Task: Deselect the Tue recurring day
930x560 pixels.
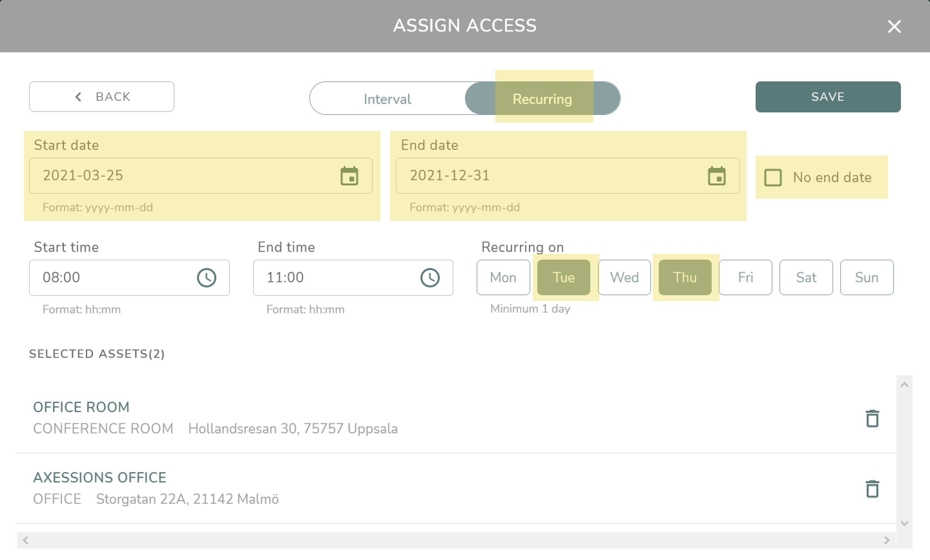Action: click(564, 277)
